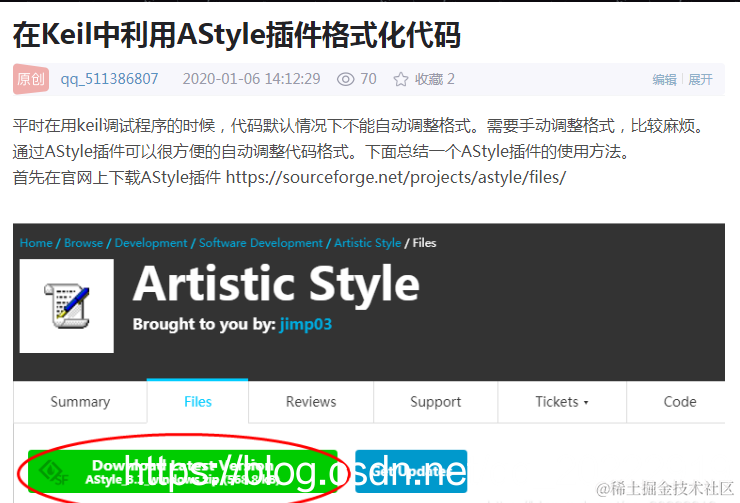Click the 收藏 2 favorites label
The height and width of the screenshot is (503, 740).
pyautogui.click(x=435, y=79)
